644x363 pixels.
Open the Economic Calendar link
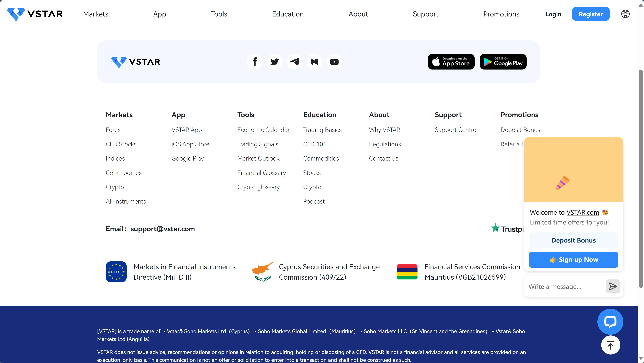[263, 130]
